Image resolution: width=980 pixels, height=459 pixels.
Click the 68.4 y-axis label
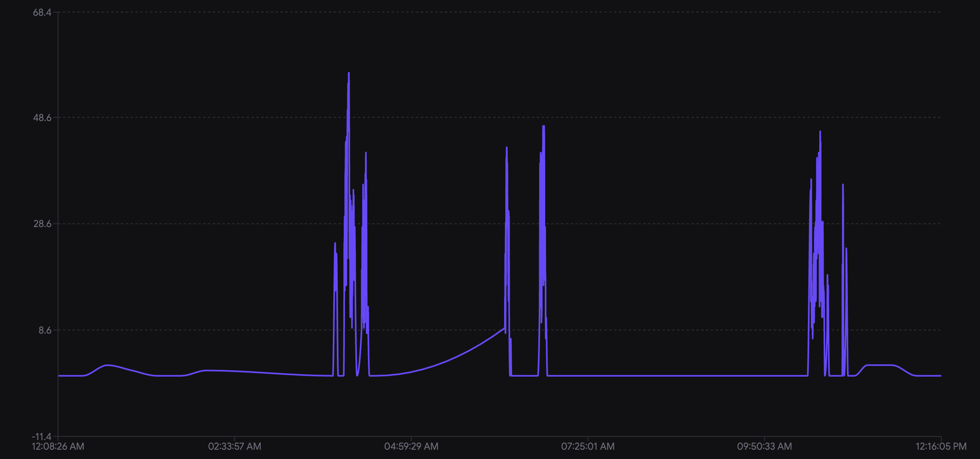pyautogui.click(x=42, y=13)
